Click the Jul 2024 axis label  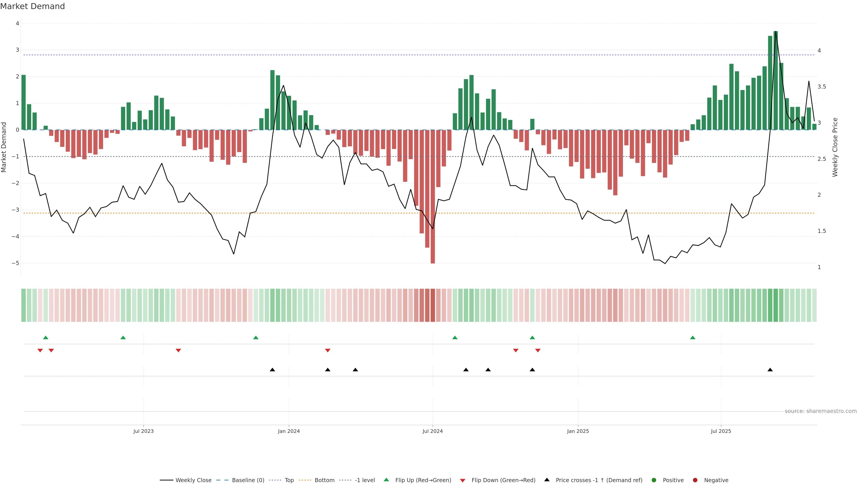(433, 431)
